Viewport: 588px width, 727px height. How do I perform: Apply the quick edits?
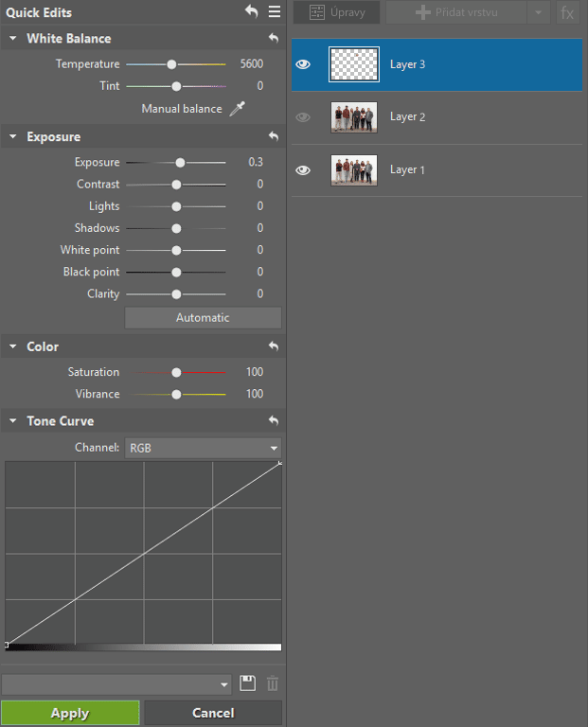(70, 713)
